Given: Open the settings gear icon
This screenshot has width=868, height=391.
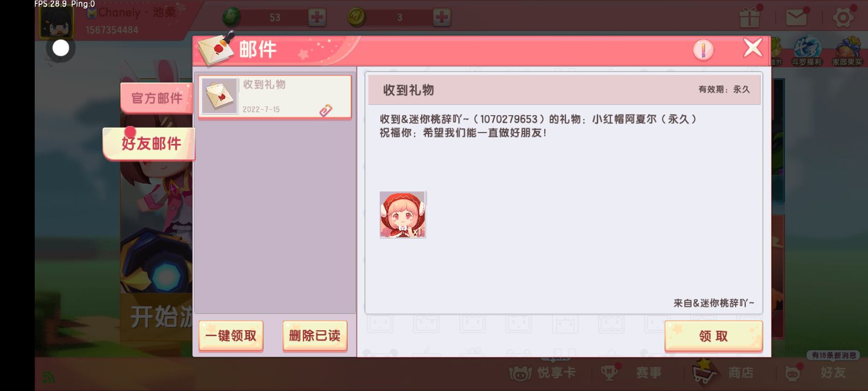Looking at the screenshot, I should [843, 18].
